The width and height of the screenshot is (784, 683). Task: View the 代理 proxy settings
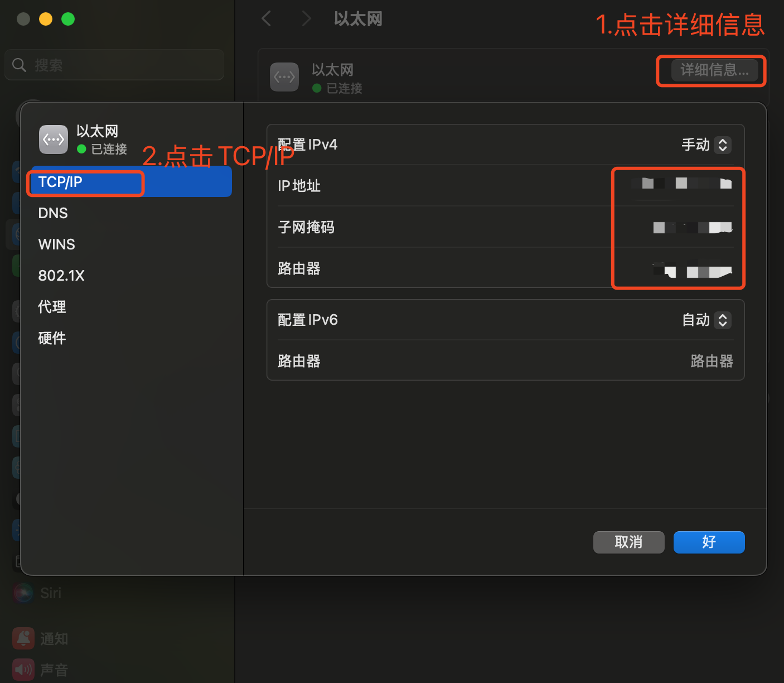tap(52, 306)
